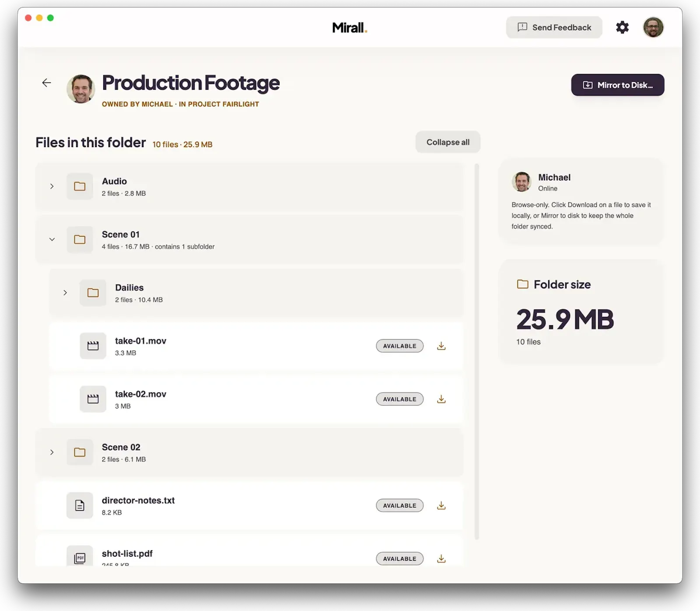The image size is (700, 611).
Task: Click the macOS green zoom window button
Action: (x=50, y=18)
